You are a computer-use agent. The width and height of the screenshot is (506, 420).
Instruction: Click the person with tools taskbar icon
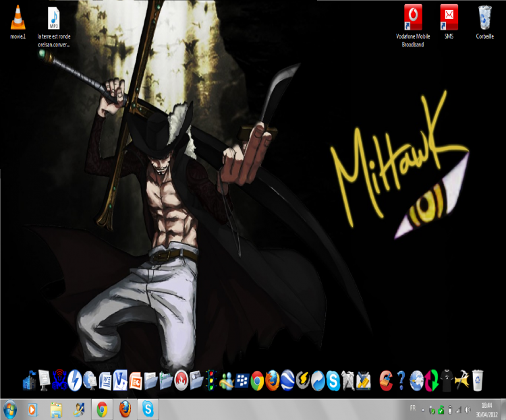(79, 410)
